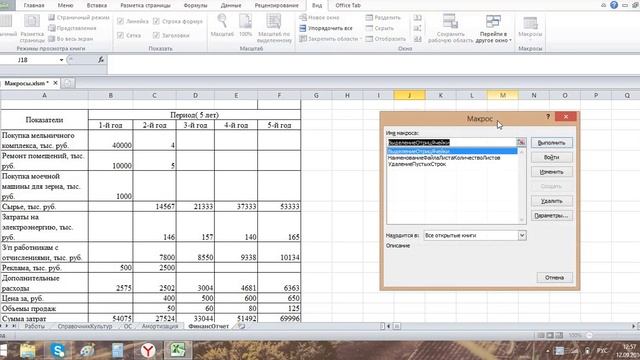Click Масштаб по выделенному
The height and width of the screenshot is (360, 640).
(275, 28)
